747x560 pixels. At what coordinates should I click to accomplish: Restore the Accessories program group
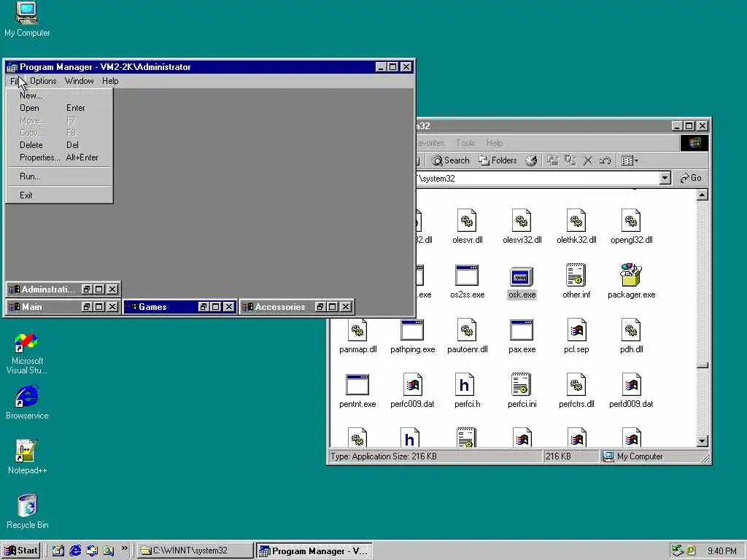click(x=320, y=307)
